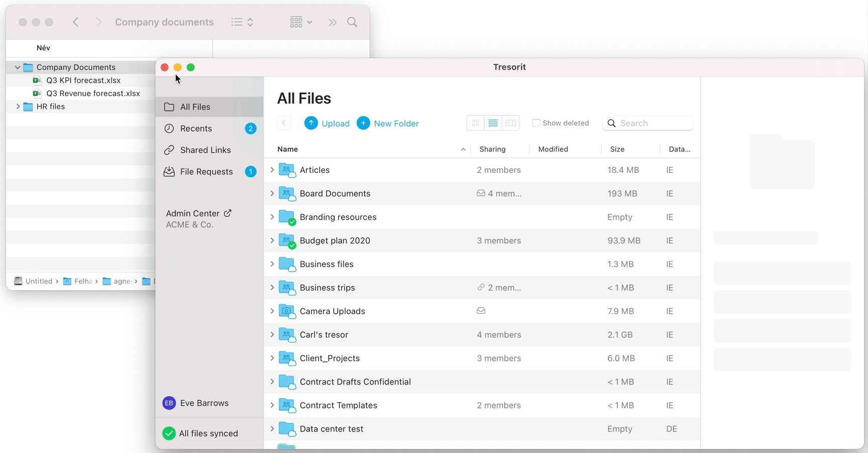Select the Data center test folder icon
The image size is (868, 453).
pos(287,429)
